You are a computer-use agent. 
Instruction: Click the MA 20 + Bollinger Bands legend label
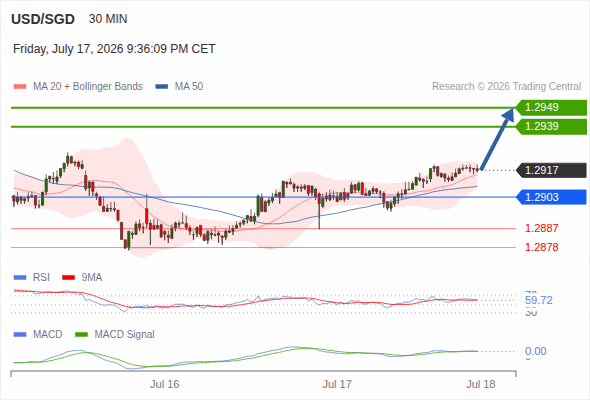88,87
